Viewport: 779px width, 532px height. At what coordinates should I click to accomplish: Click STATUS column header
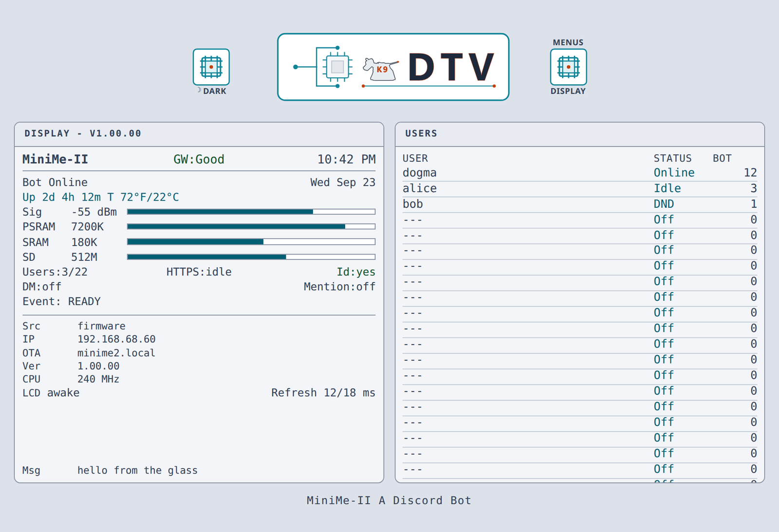pos(672,158)
